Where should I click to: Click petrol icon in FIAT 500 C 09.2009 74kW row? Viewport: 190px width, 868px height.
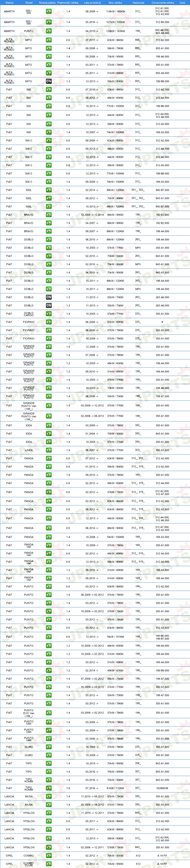(49, 182)
